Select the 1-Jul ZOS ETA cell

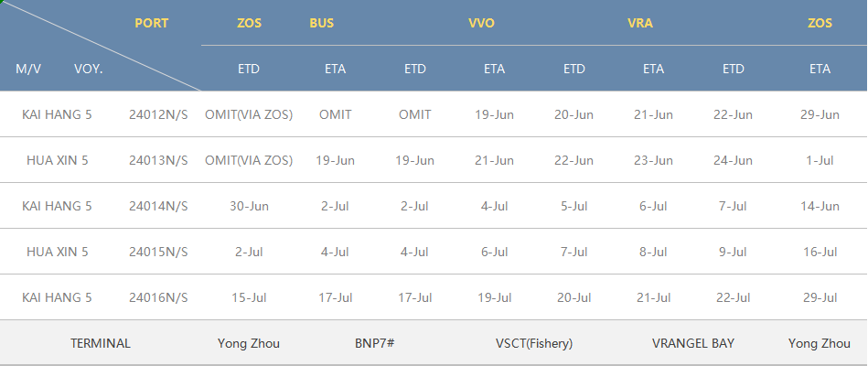[820, 160]
